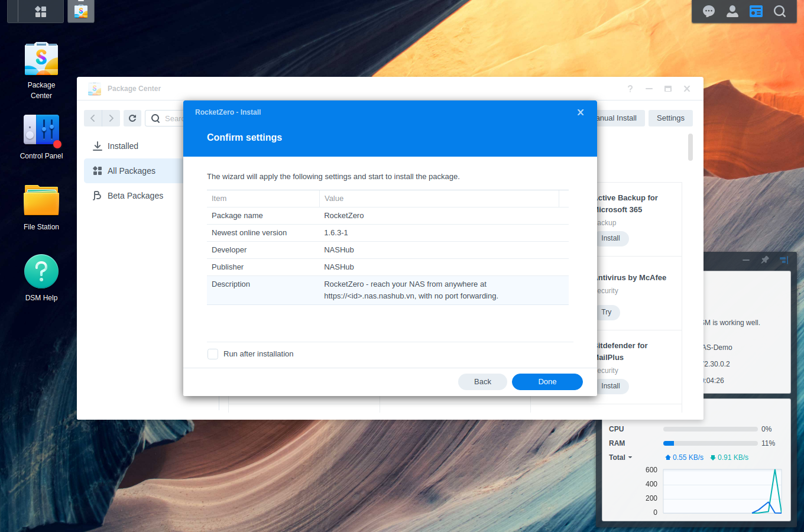Viewport: 804px width, 532px height.
Task: Close the RocketZero Install wizard
Action: [581, 112]
